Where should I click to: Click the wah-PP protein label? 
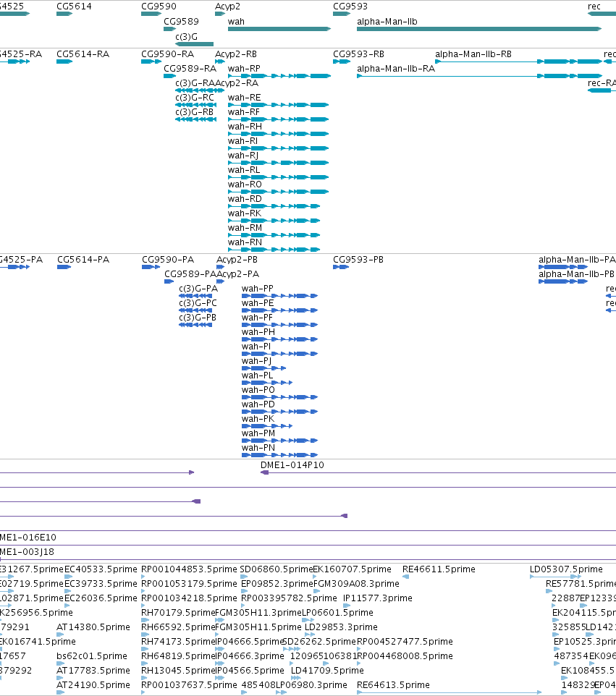click(258, 289)
